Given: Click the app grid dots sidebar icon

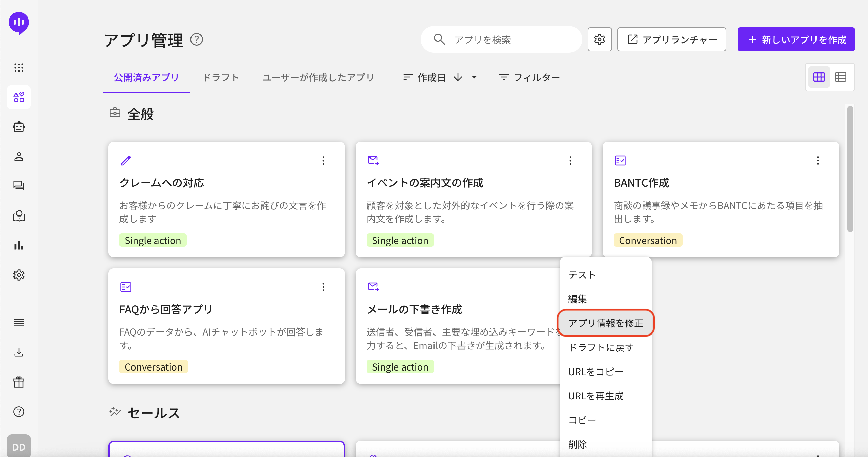Looking at the screenshot, I should [x=19, y=68].
